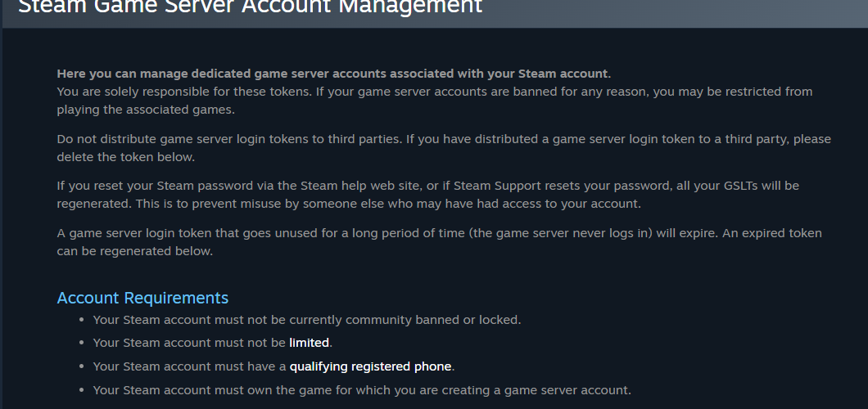Click the bullet dot before the community banned requirement

coord(81,320)
